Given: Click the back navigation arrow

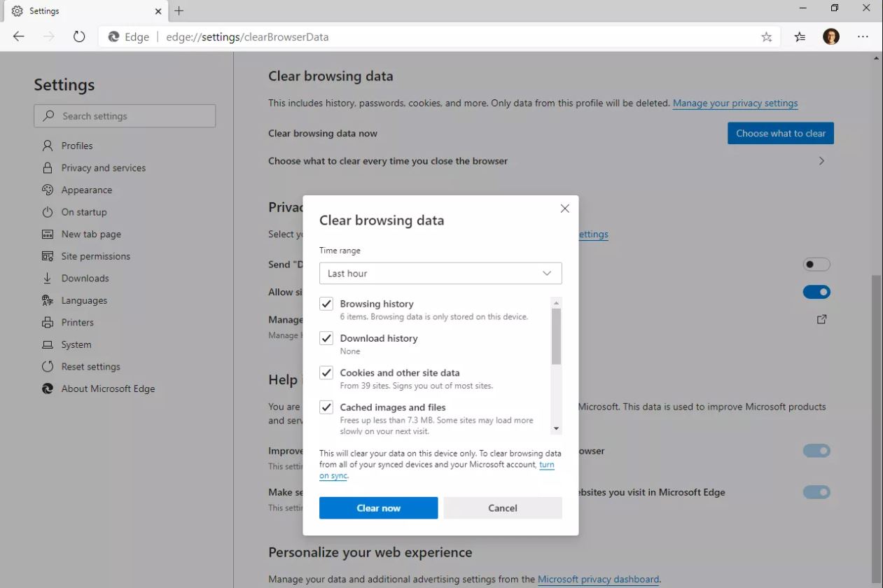Looking at the screenshot, I should pyautogui.click(x=19, y=37).
